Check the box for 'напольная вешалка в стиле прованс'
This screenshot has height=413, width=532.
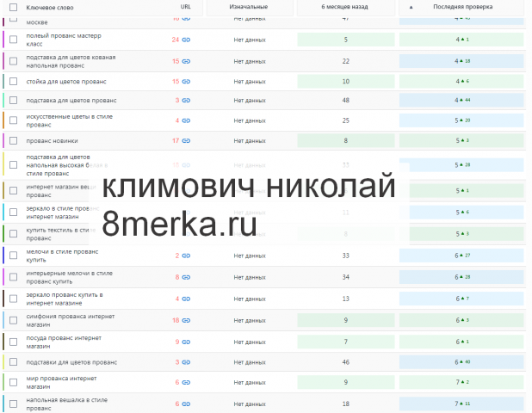click(x=13, y=404)
